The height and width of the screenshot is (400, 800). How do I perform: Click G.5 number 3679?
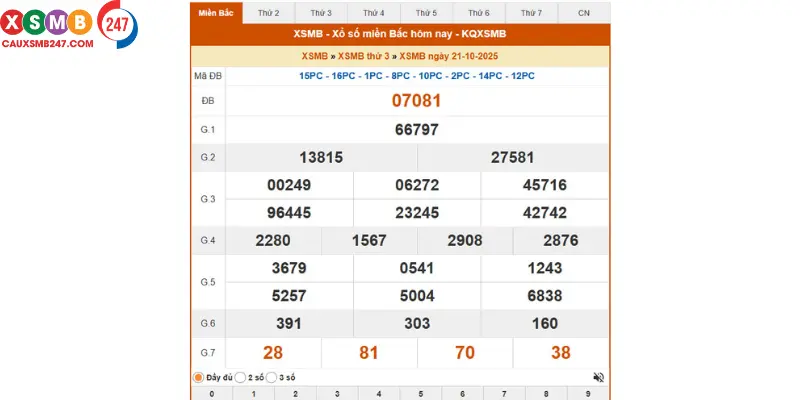coord(289,268)
